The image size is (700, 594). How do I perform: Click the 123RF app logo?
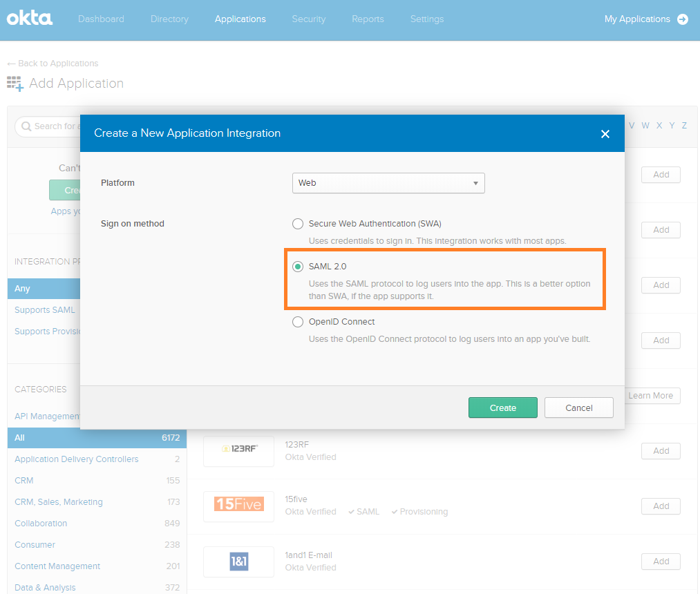click(238, 449)
